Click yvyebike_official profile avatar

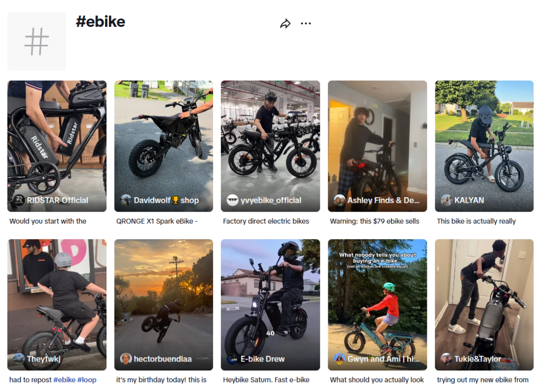point(232,200)
